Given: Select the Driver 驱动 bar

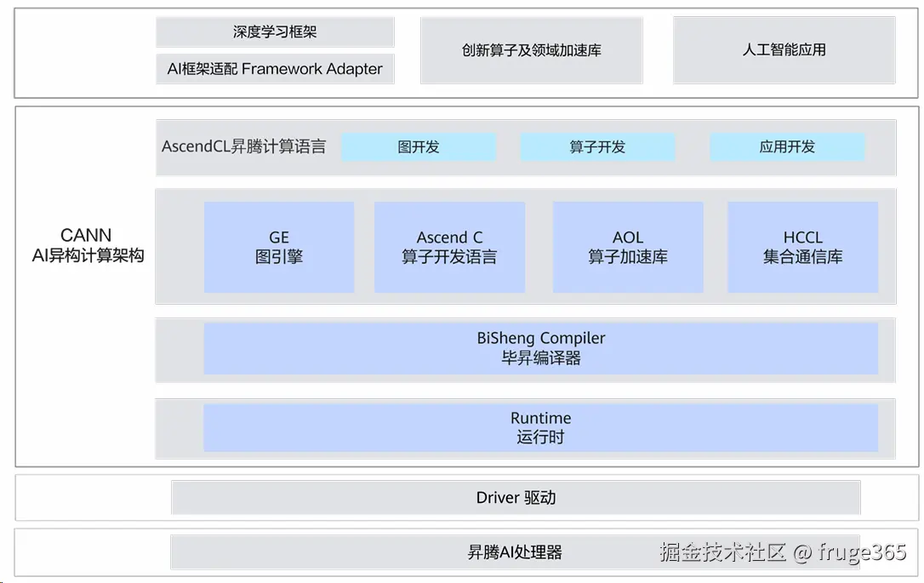Looking at the screenshot, I should coord(516,498).
